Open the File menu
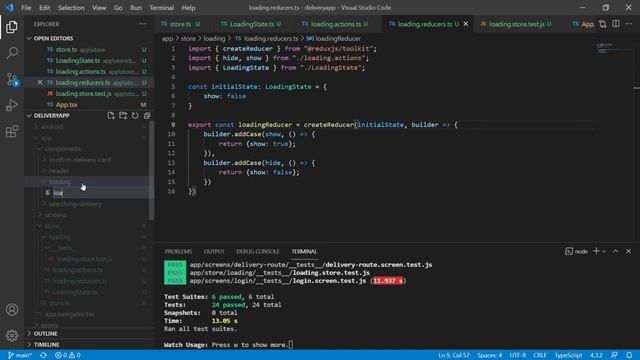640x360 pixels. (x=26, y=7)
